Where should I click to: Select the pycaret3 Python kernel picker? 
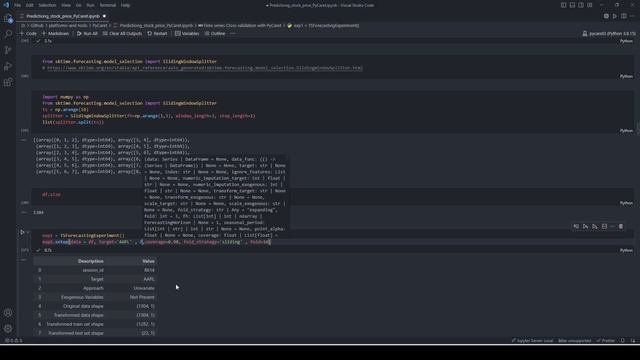coord(609,33)
